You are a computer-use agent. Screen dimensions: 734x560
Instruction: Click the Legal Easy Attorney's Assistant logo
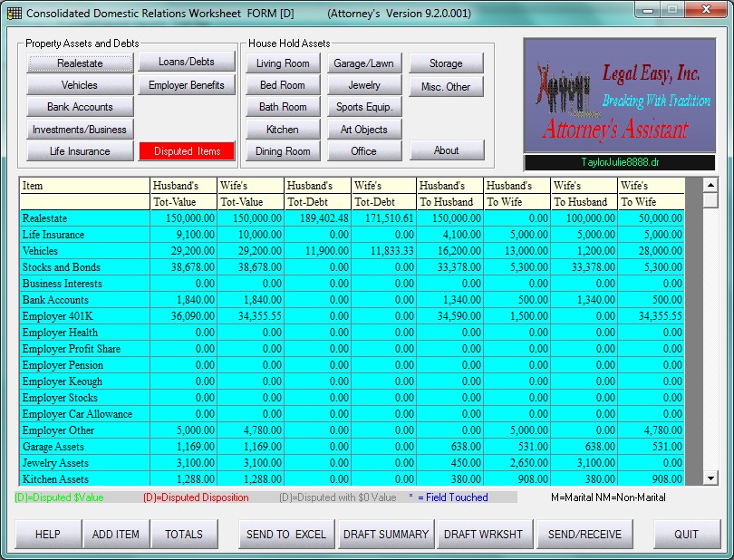click(x=620, y=95)
